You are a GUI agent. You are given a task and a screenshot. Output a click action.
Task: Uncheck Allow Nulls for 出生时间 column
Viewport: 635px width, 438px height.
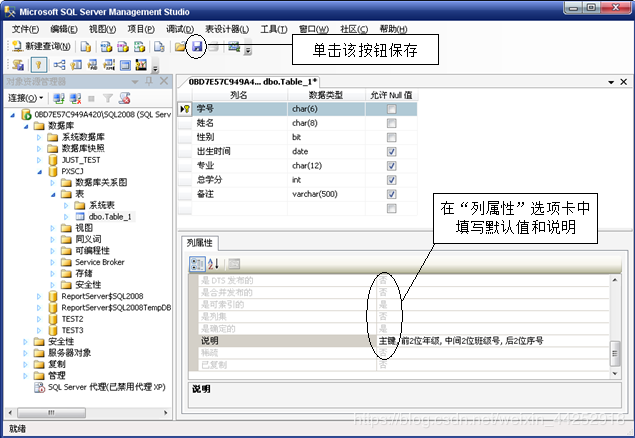(391, 152)
